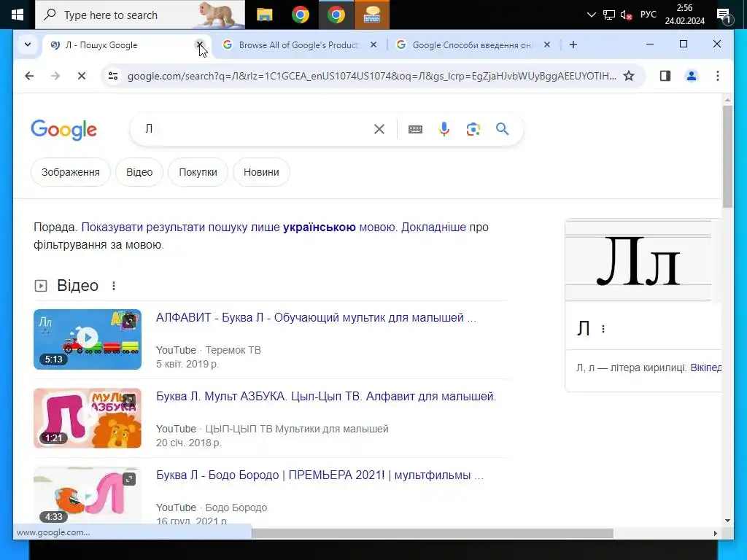
Task: Click the Type here to search box
Action: 140,15
